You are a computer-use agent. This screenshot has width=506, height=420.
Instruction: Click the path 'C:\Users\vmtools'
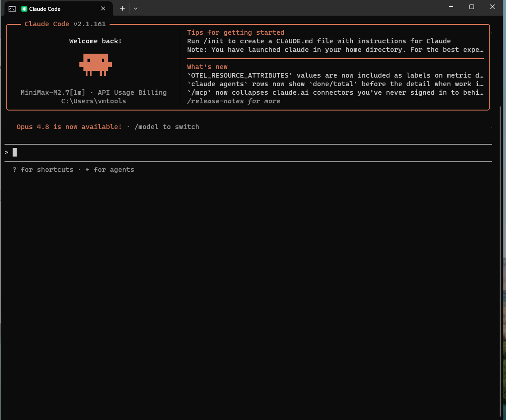[94, 101]
